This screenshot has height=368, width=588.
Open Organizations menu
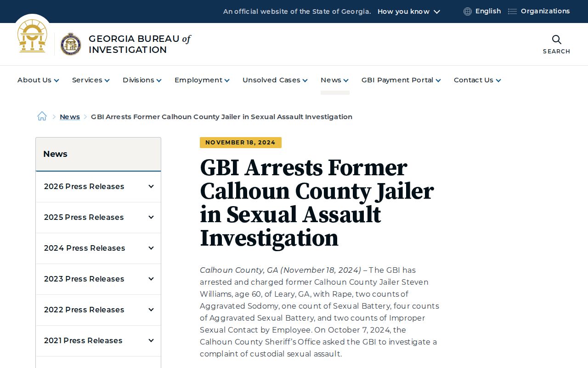point(539,11)
